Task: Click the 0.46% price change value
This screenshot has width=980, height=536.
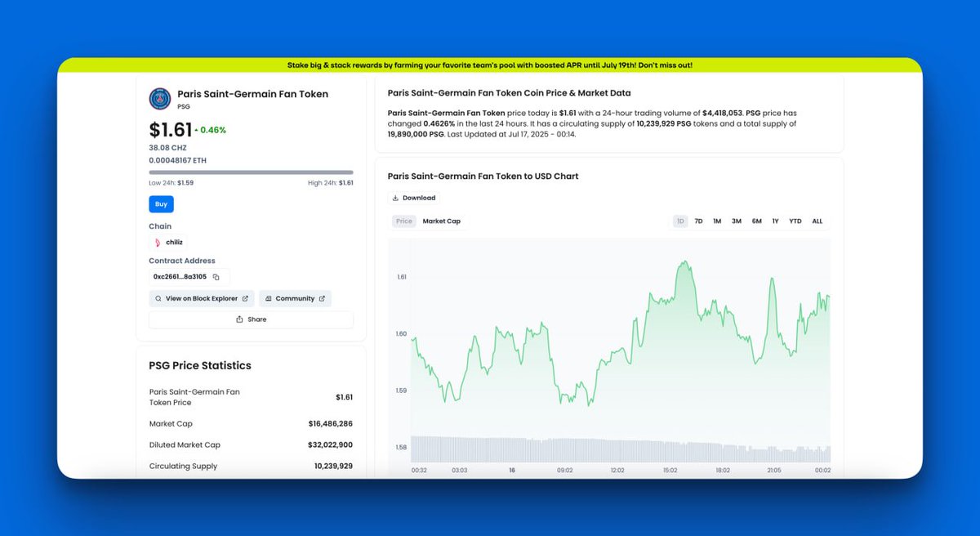Action: coord(213,130)
